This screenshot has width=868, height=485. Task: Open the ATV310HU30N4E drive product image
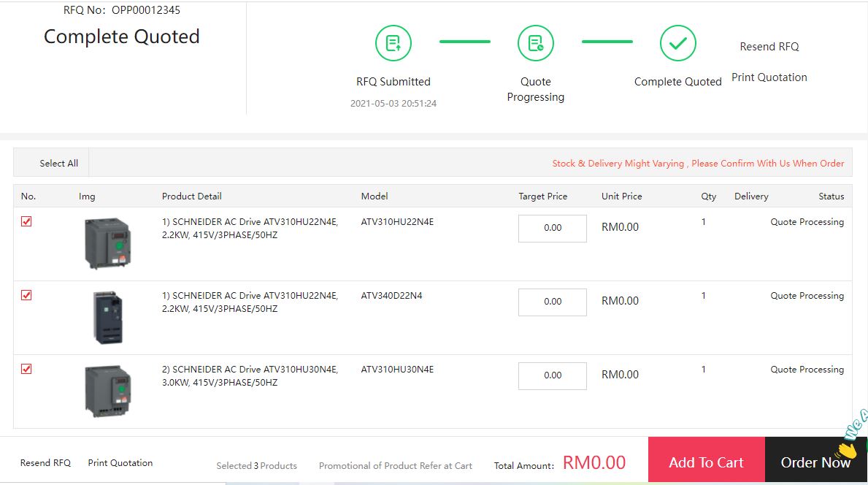pos(108,391)
